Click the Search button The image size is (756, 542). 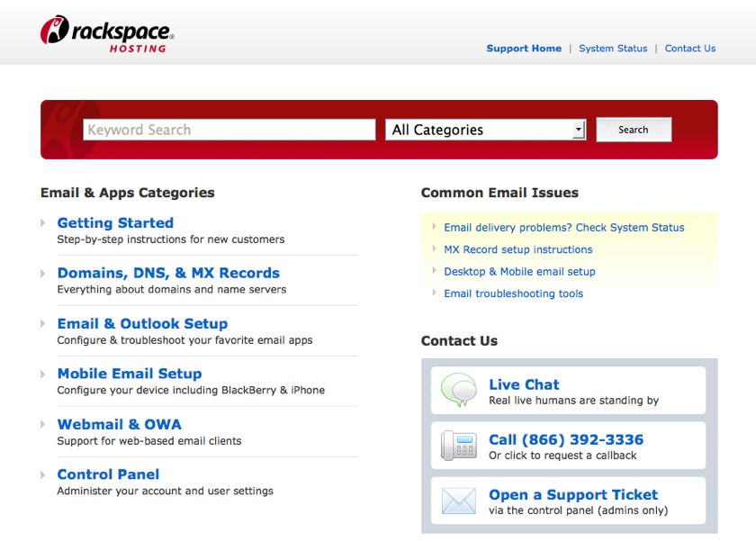(634, 130)
